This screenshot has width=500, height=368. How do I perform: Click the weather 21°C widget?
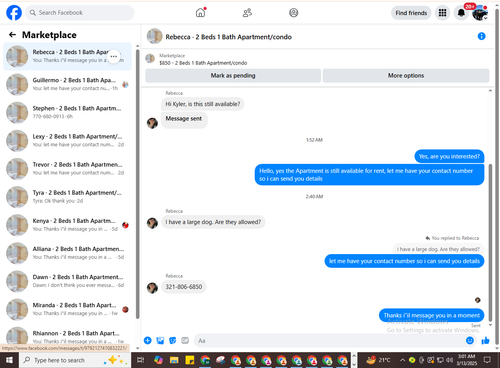pyautogui.click(x=378, y=360)
